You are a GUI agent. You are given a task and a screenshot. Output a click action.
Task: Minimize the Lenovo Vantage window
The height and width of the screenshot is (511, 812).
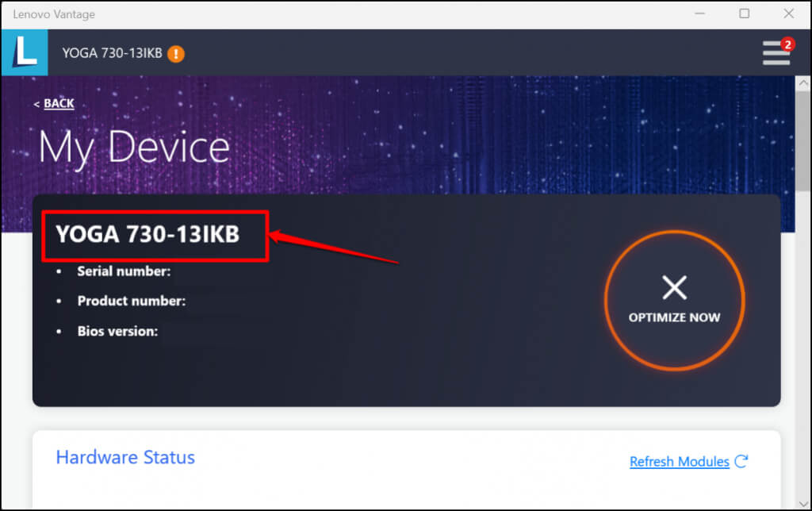tap(699, 13)
